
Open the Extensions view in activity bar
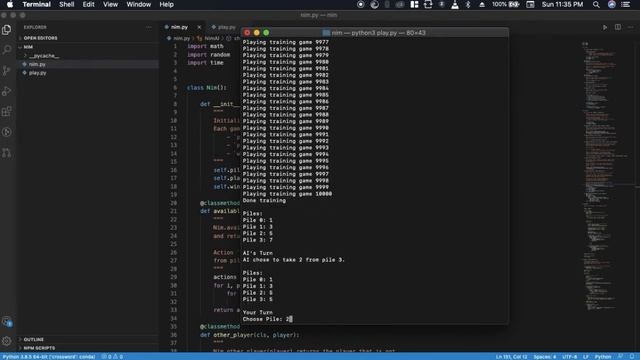pyautogui.click(x=7, y=111)
